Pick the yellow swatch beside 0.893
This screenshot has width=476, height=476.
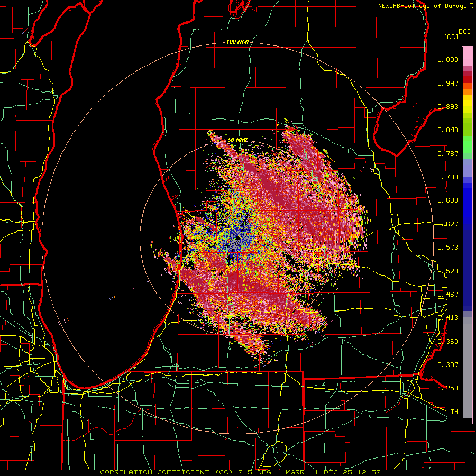click(467, 106)
